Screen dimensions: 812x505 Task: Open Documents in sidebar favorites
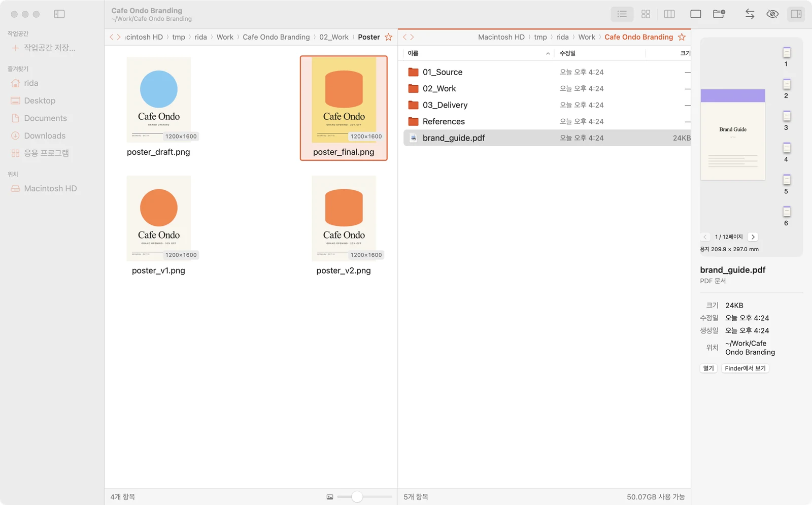(x=39, y=118)
